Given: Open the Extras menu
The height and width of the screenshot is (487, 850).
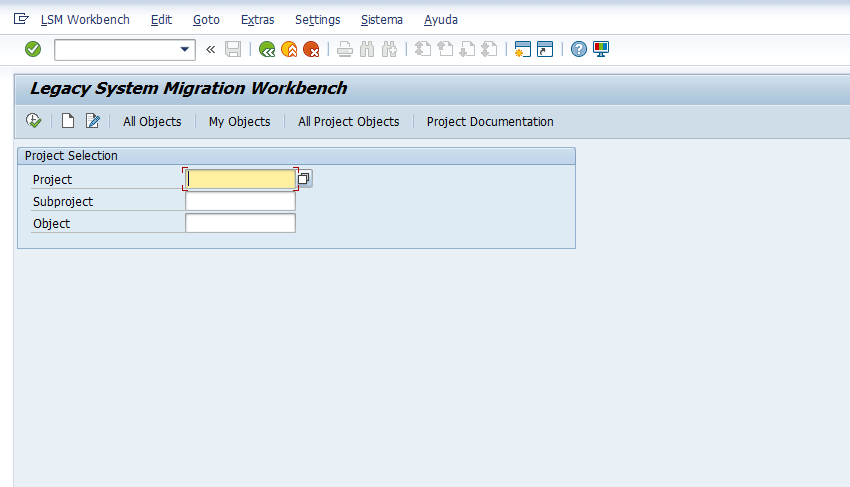Looking at the screenshot, I should pos(257,20).
